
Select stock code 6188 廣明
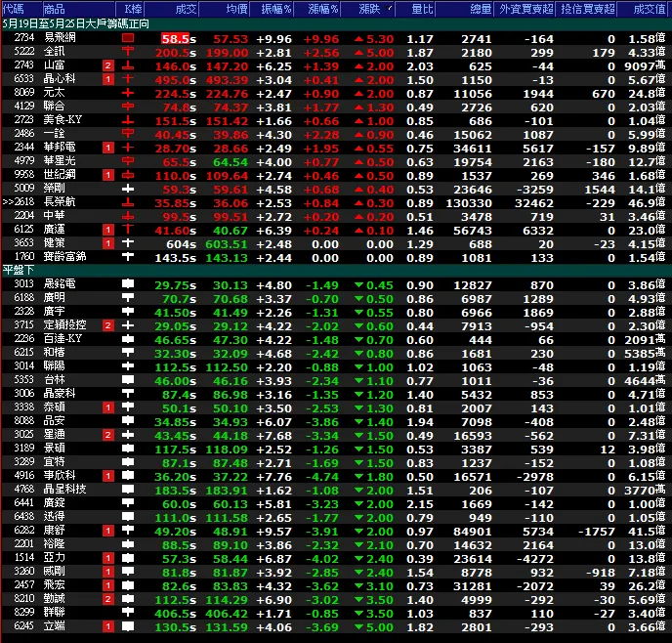click(x=24, y=297)
